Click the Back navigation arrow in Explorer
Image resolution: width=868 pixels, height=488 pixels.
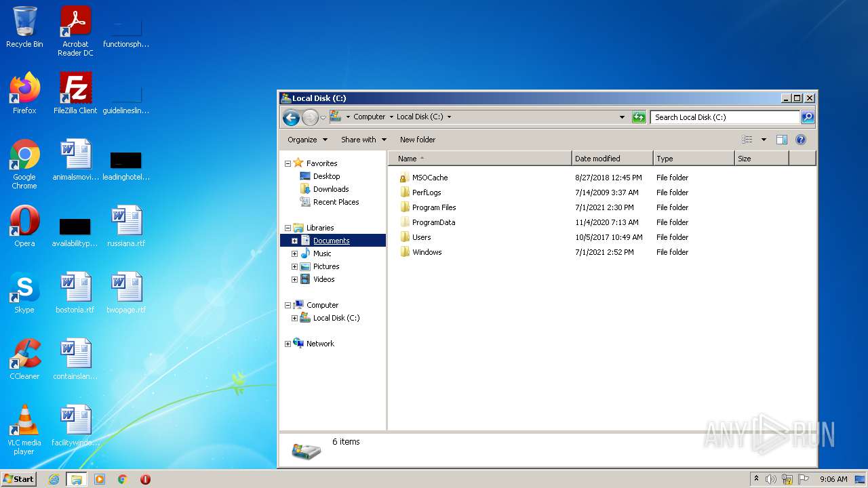pyautogui.click(x=292, y=117)
